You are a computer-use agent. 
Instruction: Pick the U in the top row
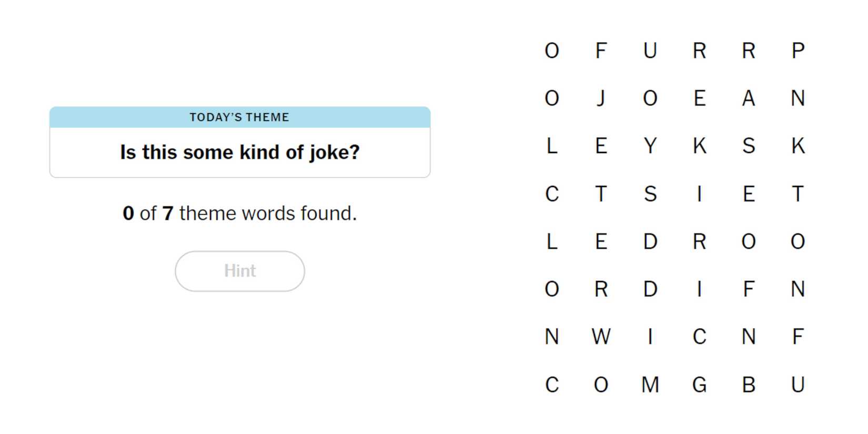tap(650, 51)
